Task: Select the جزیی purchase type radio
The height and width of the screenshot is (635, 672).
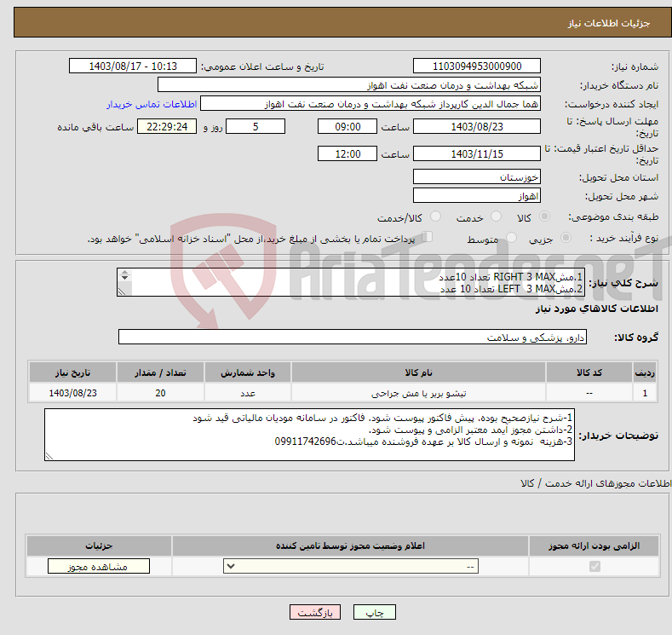Action: (x=566, y=238)
